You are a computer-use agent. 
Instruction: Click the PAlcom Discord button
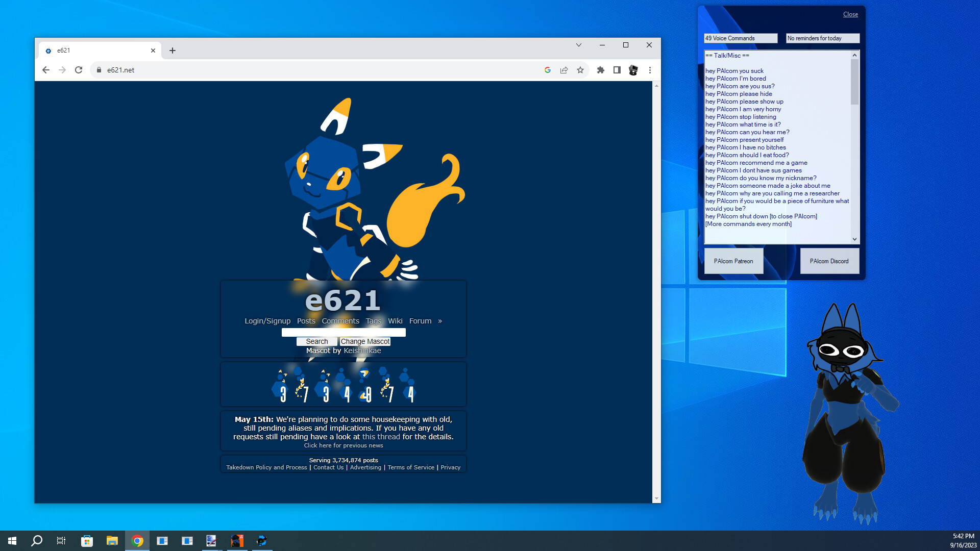pos(829,261)
